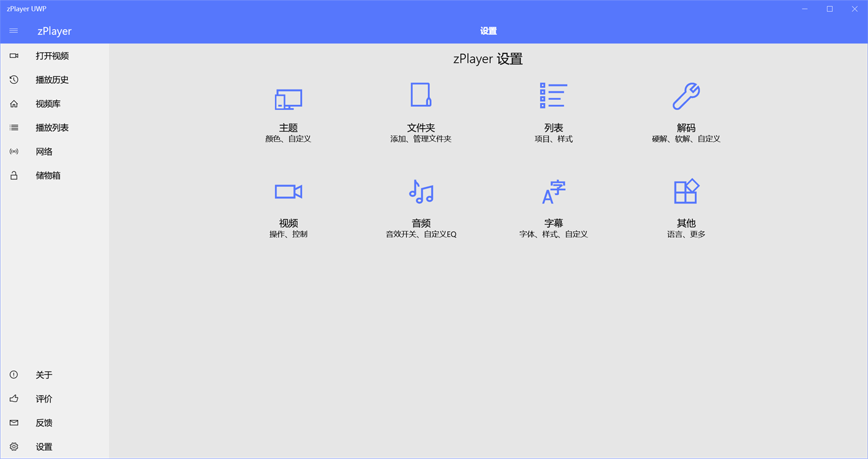868x459 pixels.
Task: Open 反馈 to send feedback
Action: click(x=43, y=422)
